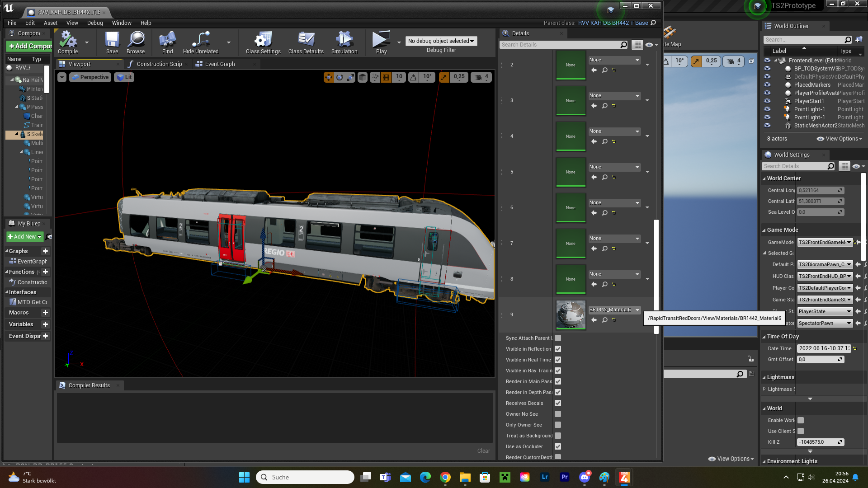Use selected asset for material element 9
The height and width of the screenshot is (488, 868).
(594, 320)
